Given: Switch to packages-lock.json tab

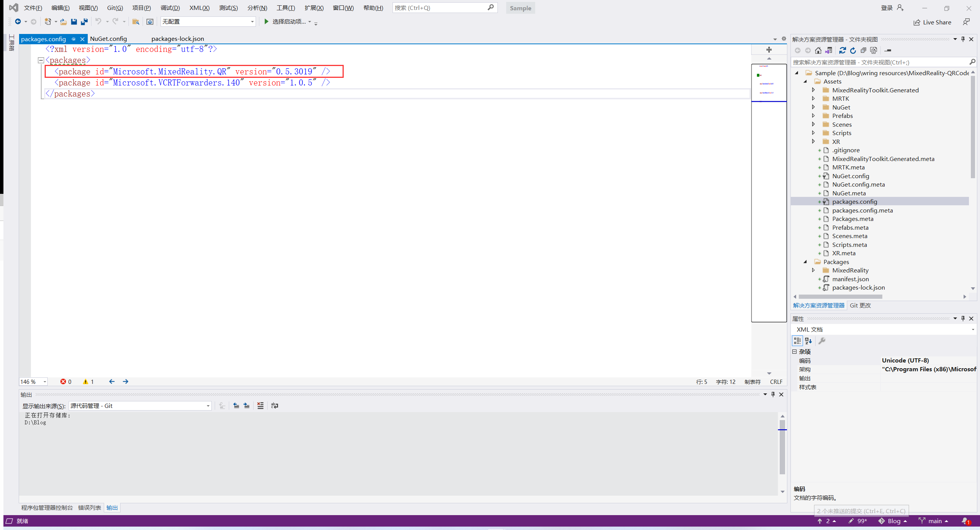Looking at the screenshot, I should pyautogui.click(x=177, y=39).
